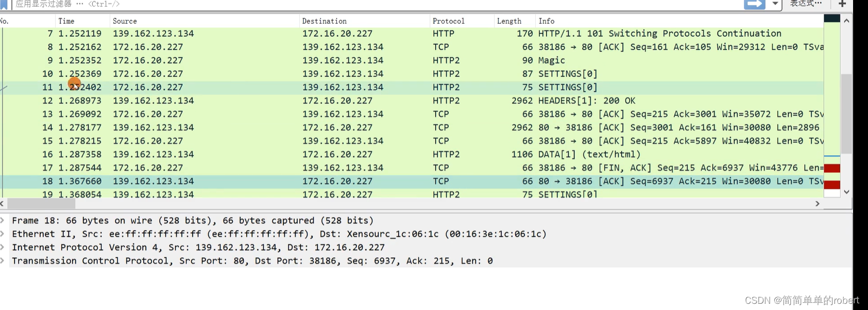Expand Internet Protocol Version 4 details
The width and height of the screenshot is (868, 310).
click(4, 247)
